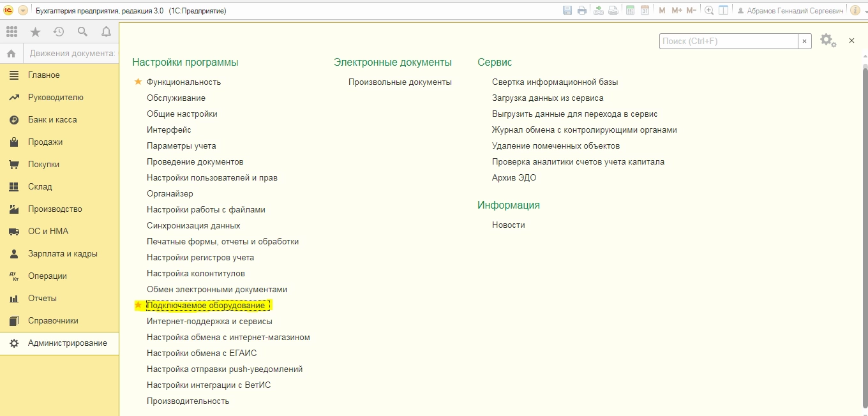Open Производительность link
The width and height of the screenshot is (868, 416).
coord(188,401)
